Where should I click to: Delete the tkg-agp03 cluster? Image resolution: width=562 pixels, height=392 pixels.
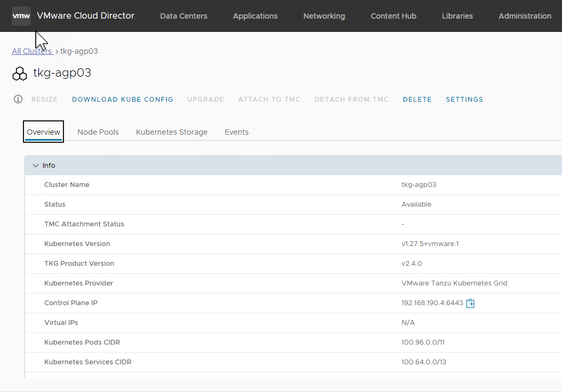point(417,99)
